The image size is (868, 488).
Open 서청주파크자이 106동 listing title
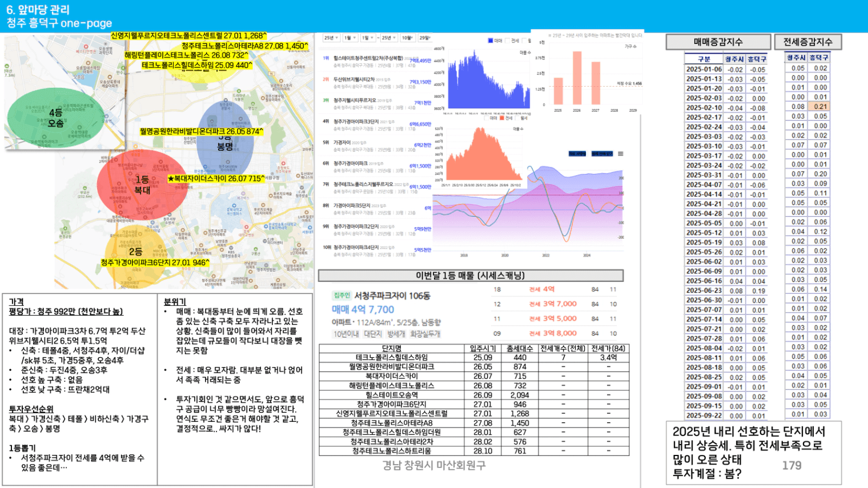392,296
